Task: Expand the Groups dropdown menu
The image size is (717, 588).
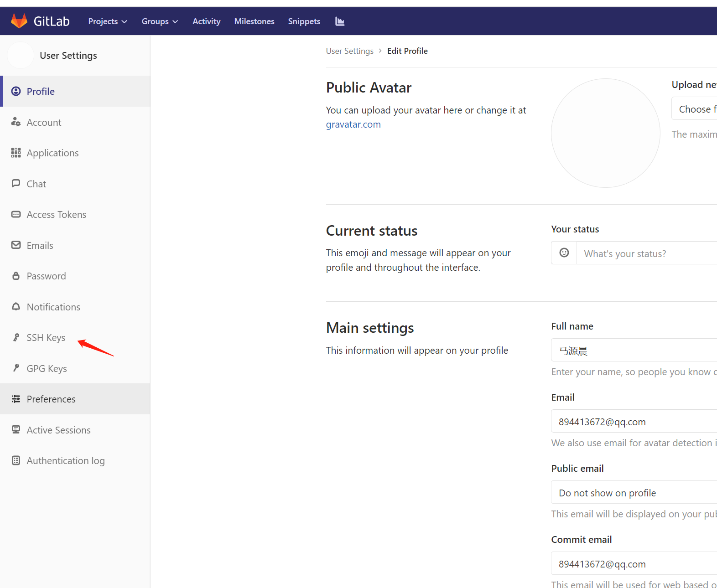Action: tap(160, 21)
